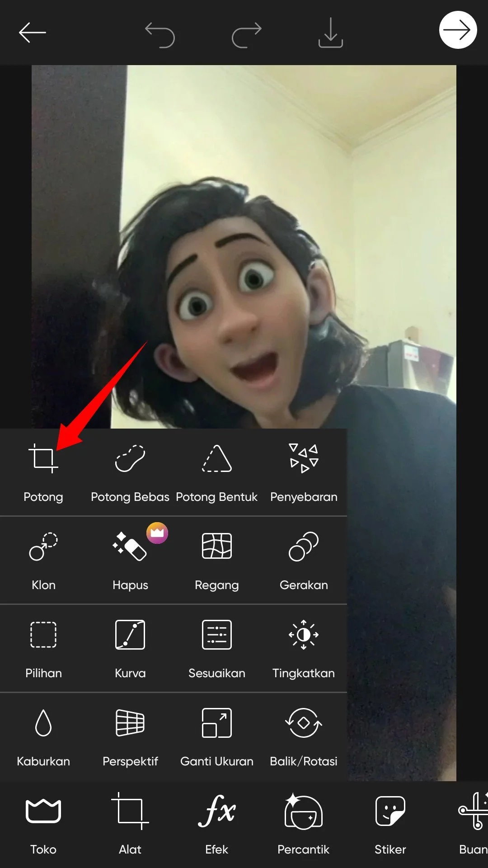The image size is (488, 868).
Task: Download the edited image
Action: coord(331,33)
